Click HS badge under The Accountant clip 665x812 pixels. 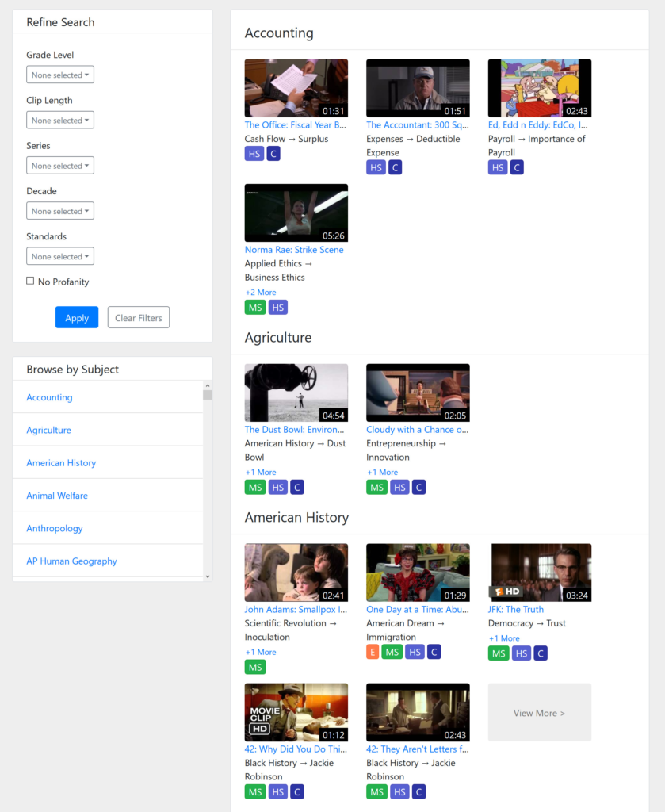(x=376, y=168)
